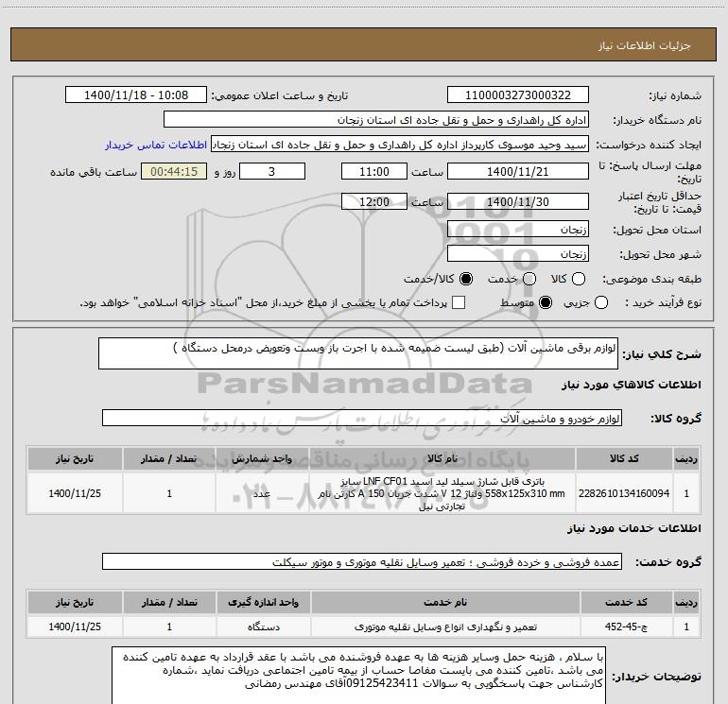This screenshot has width=728, height=704.
Task: Click goods table header 'تاریخ نیاز'
Action: 75,459
